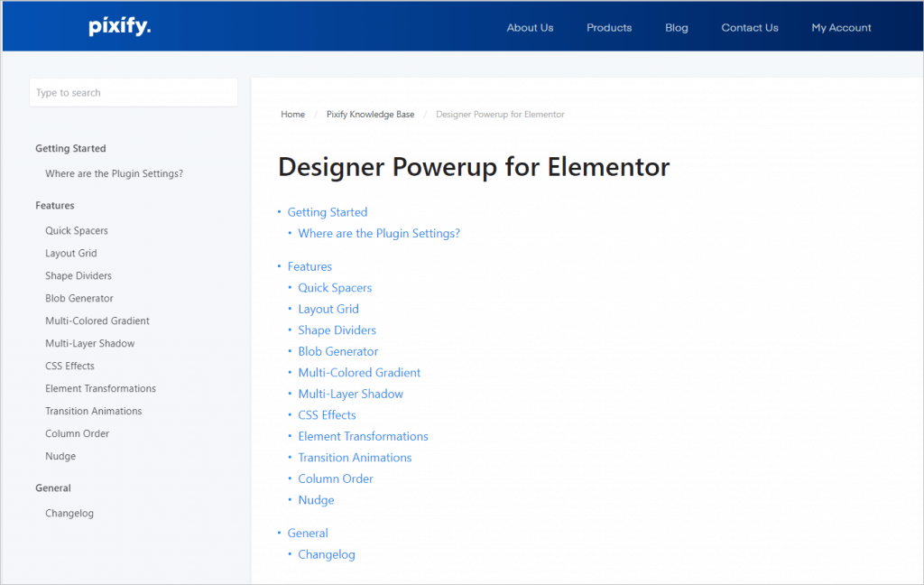The width and height of the screenshot is (924, 585).
Task: Open Shape Dividers in the sidebar
Action: [x=79, y=276]
